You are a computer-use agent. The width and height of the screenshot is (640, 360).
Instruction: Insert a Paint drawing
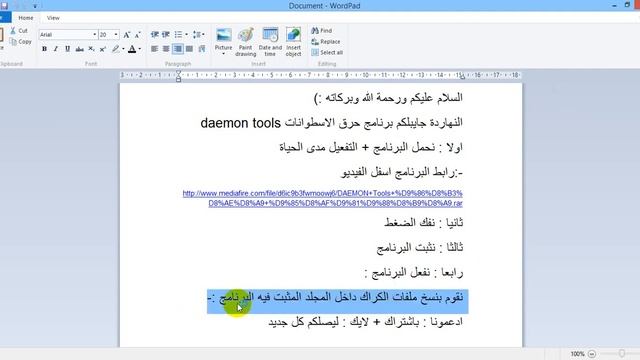[x=246, y=42]
